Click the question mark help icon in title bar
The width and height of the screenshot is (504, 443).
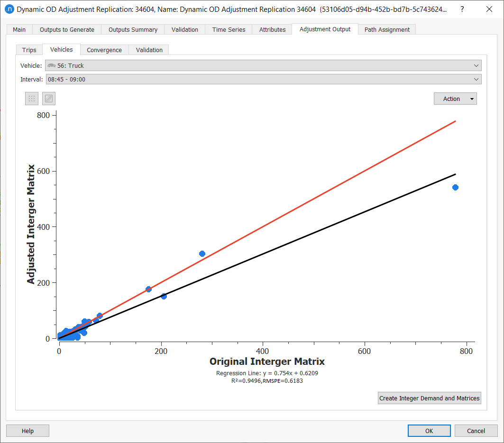[x=462, y=9]
